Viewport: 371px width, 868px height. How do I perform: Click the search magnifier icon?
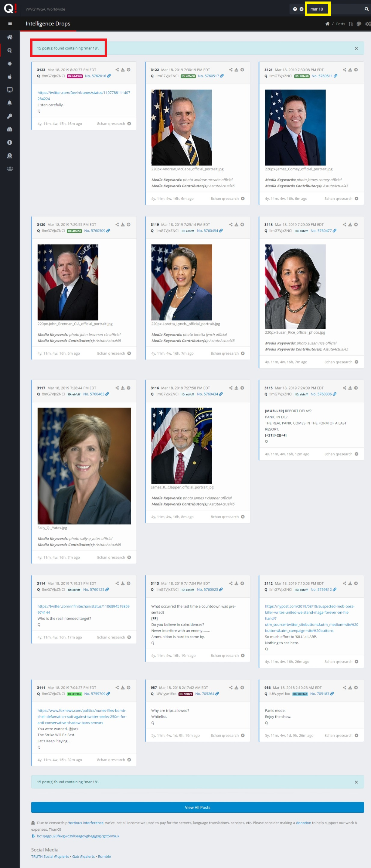366,9
